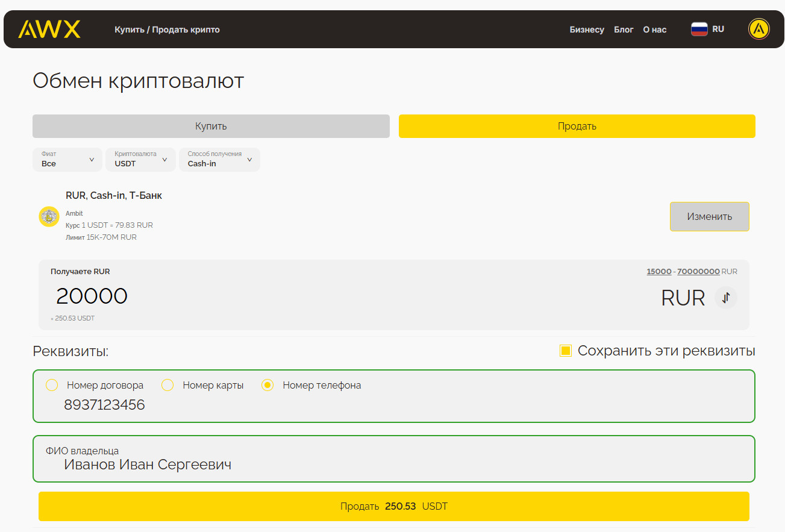
Task: Click the swap currency arrows icon
Action: coord(726,297)
